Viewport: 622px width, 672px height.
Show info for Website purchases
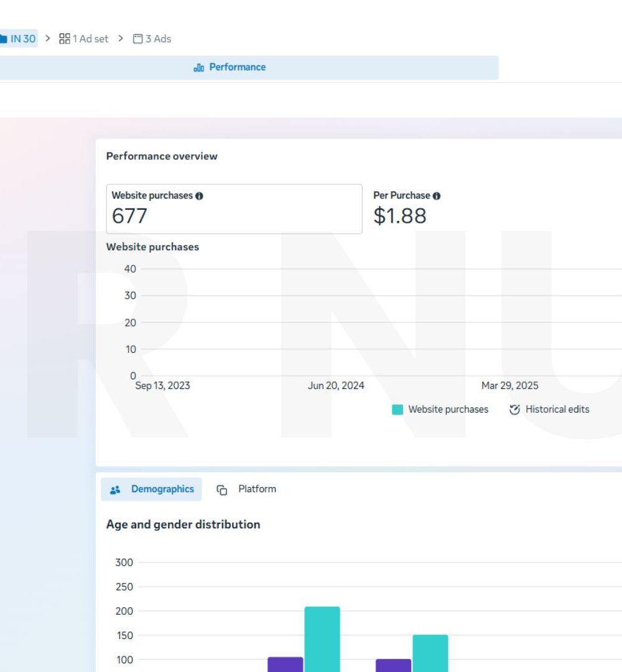click(199, 196)
